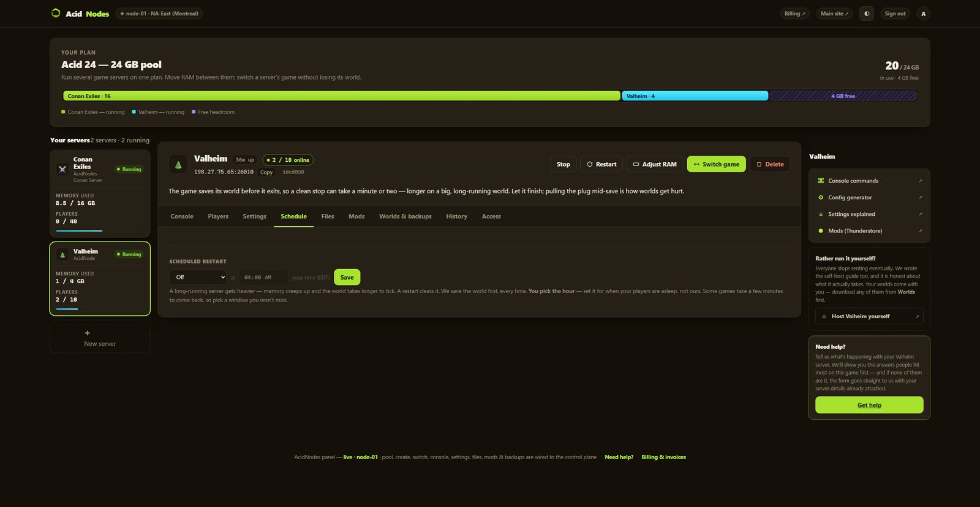
Task: Click the Conan Exiles crossed-swords game icon
Action: click(x=62, y=169)
